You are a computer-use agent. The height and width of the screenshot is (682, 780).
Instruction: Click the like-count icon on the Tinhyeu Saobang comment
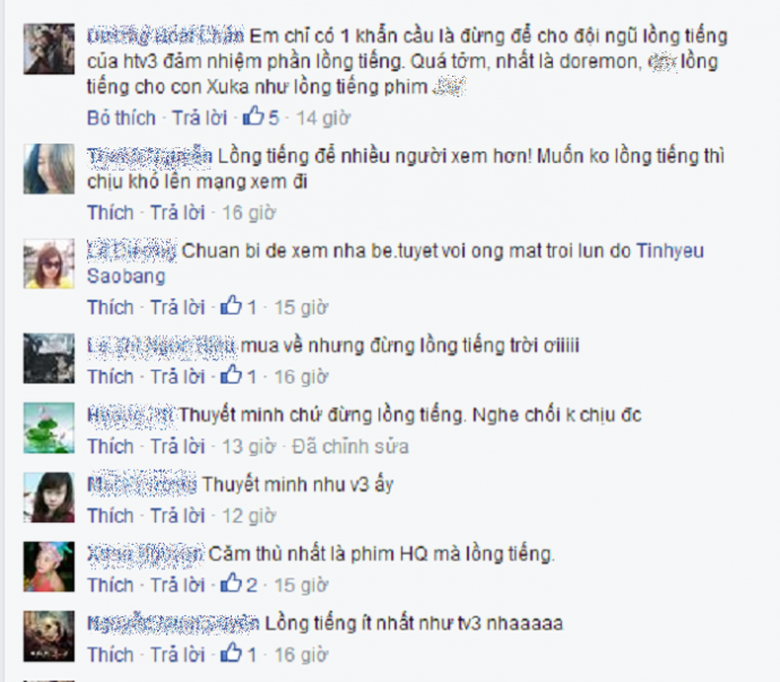point(231,306)
